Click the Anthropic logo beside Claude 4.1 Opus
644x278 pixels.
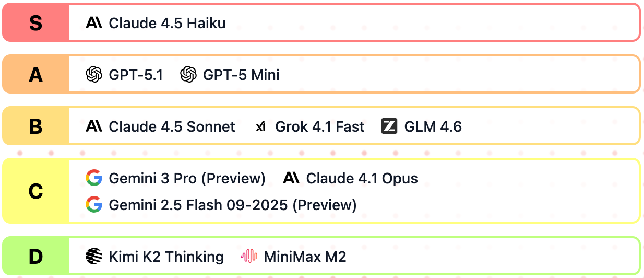(291, 178)
